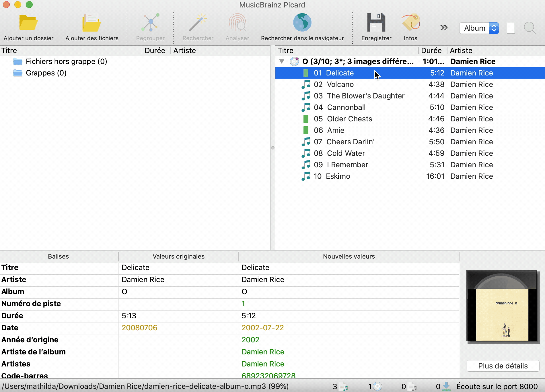The width and height of the screenshot is (545, 392).
Task: Click the Numéro de piste tag row
Action: pyautogui.click(x=229, y=304)
